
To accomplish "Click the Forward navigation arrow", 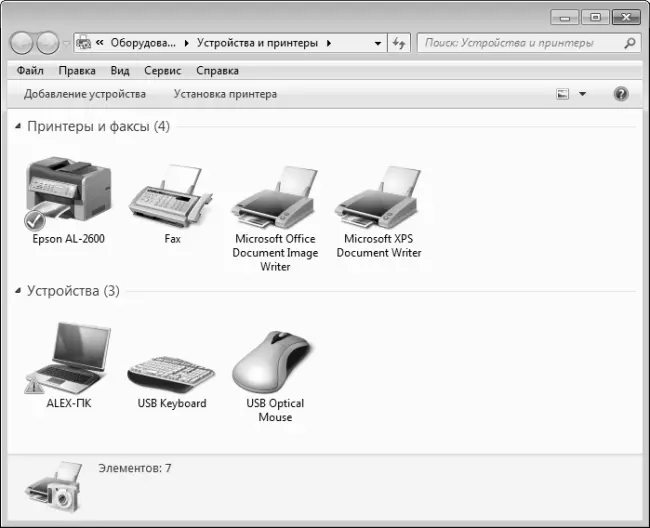I will tap(48, 43).
